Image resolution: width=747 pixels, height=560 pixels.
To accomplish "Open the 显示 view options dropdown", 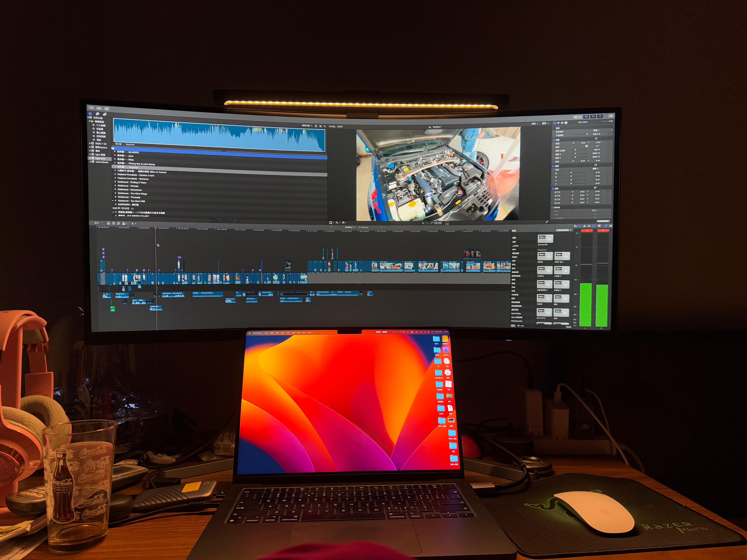I will 545,124.
